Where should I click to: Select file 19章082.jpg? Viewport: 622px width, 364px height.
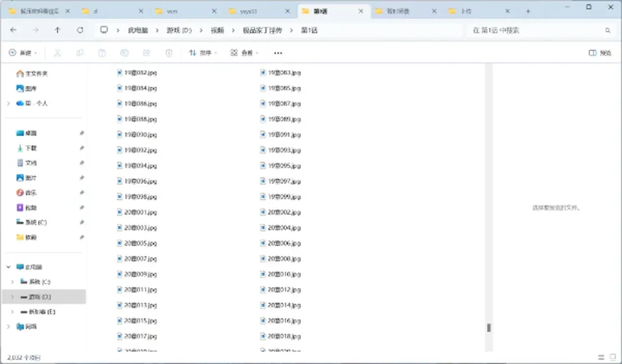(x=137, y=73)
